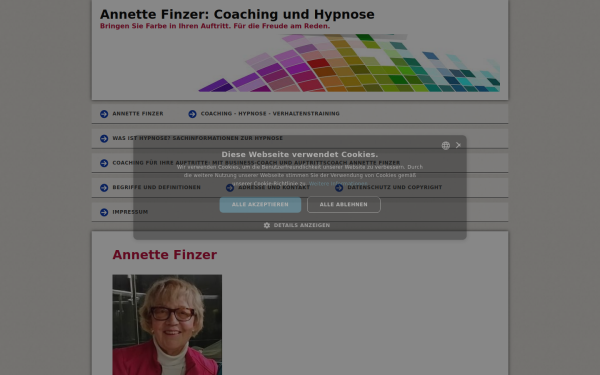Click arrow icon beside Begriffe und Definitionen
The height and width of the screenshot is (375, 600).
[104, 188]
